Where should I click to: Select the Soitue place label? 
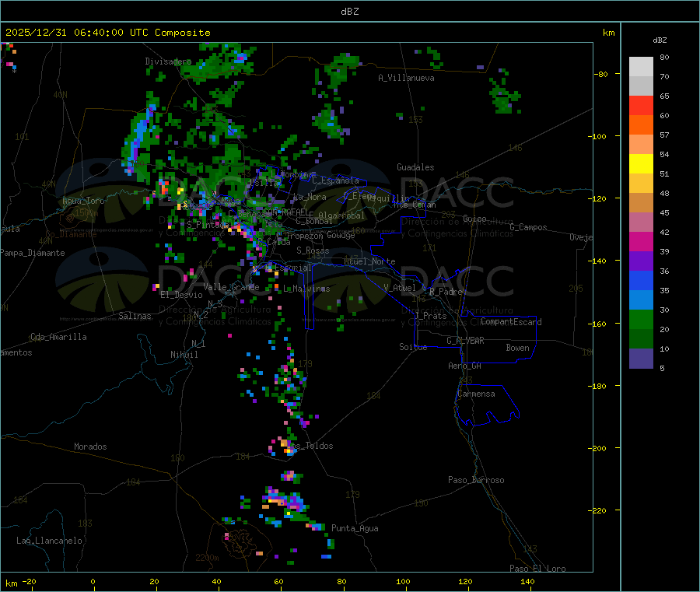point(413,347)
